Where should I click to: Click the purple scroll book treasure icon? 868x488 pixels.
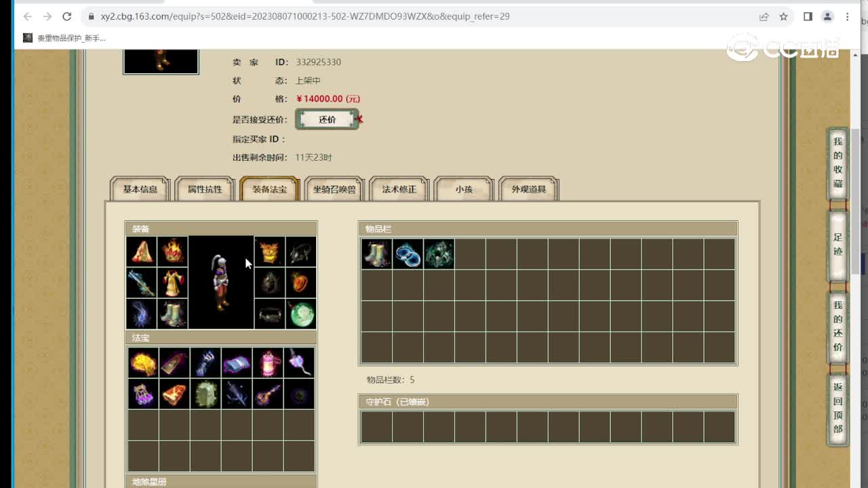[x=237, y=363]
